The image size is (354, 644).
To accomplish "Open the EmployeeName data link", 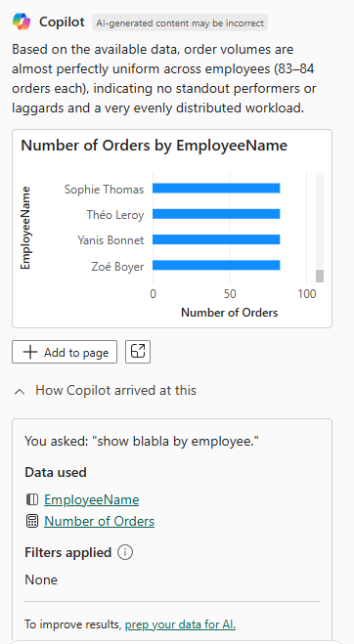I will tap(92, 499).
